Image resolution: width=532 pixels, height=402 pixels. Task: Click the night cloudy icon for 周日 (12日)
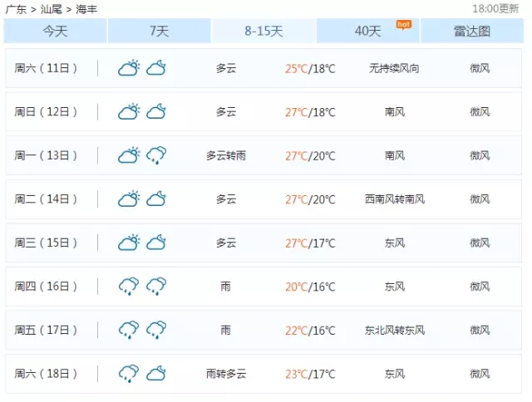pos(156,111)
